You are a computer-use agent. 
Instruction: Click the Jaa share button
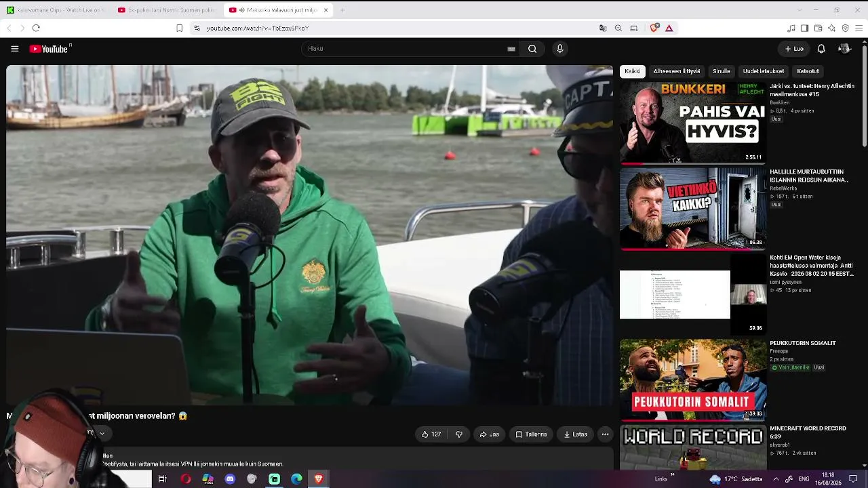(x=490, y=434)
